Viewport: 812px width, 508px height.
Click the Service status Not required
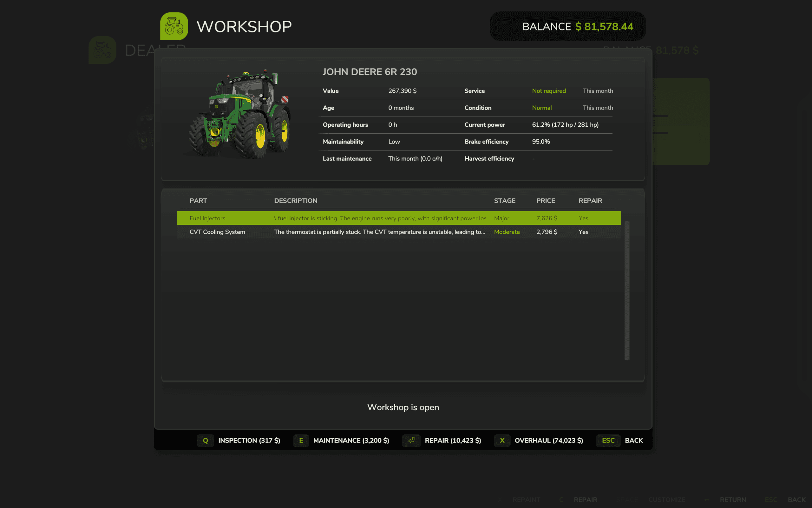(x=549, y=91)
